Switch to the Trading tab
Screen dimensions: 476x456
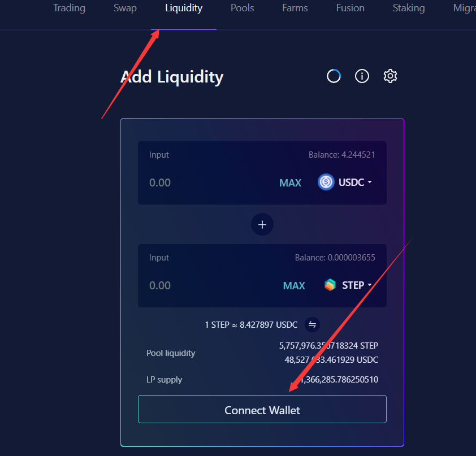pos(69,8)
